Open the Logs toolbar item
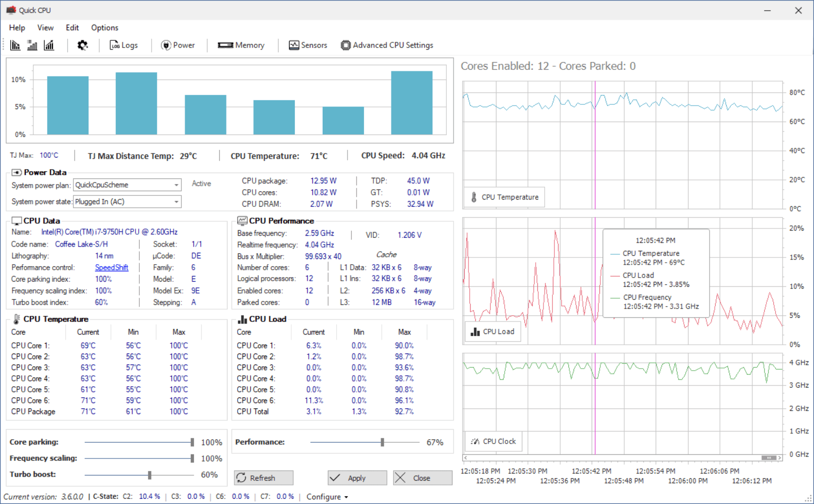The image size is (814, 504). coord(124,45)
